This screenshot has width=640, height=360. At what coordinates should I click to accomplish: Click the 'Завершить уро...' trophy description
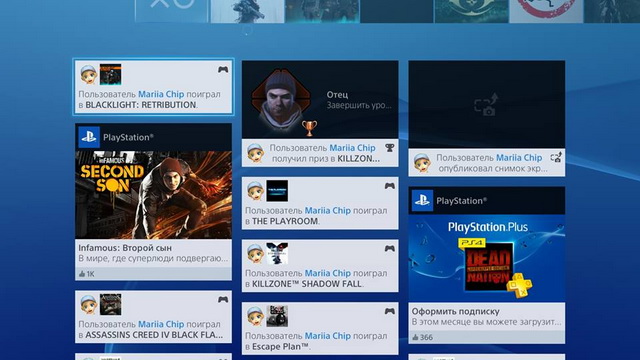tap(359, 105)
